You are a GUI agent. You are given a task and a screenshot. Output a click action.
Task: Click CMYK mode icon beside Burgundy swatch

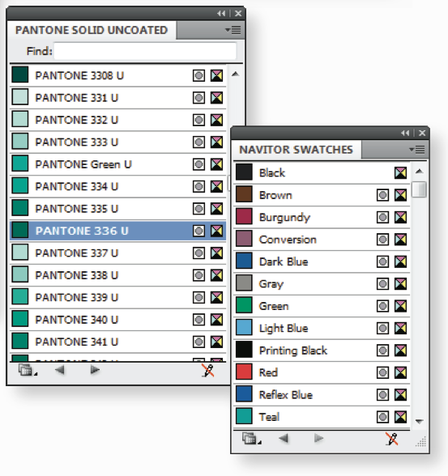(x=401, y=217)
